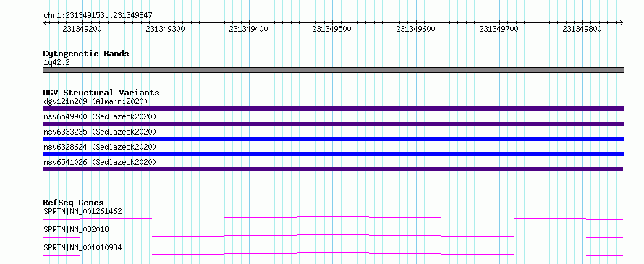Click the nsv6541026 (Sedlazeck2020) label
The image size is (644, 264).
pos(100,162)
